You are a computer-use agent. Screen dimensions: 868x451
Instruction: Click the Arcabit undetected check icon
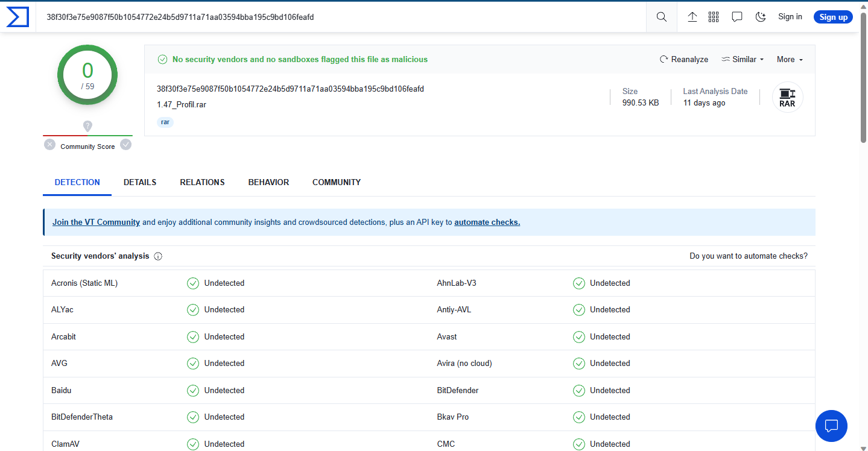193,336
